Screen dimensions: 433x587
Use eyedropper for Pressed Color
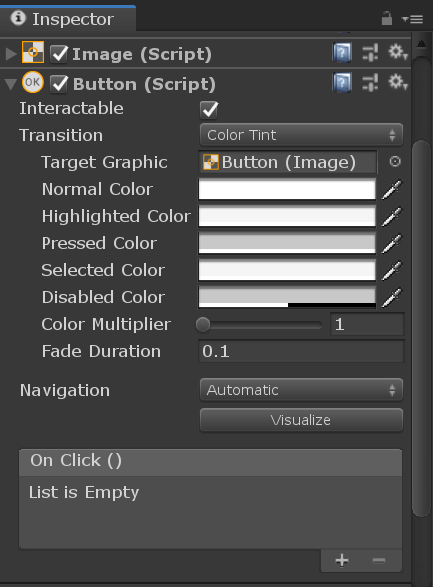pos(391,243)
